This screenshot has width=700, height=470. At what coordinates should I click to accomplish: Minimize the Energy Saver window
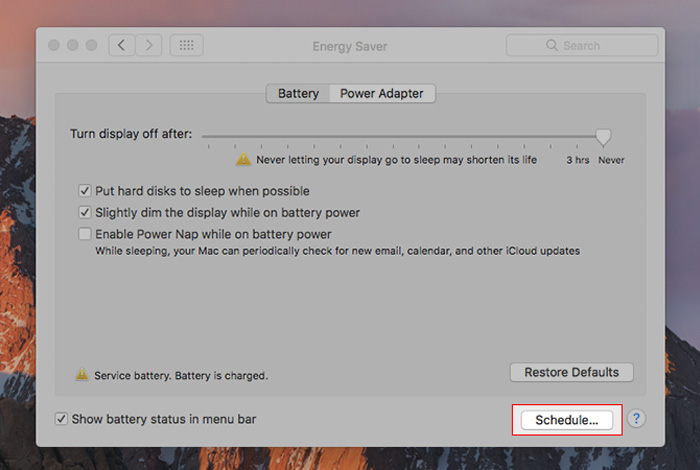pyautogui.click(x=73, y=45)
